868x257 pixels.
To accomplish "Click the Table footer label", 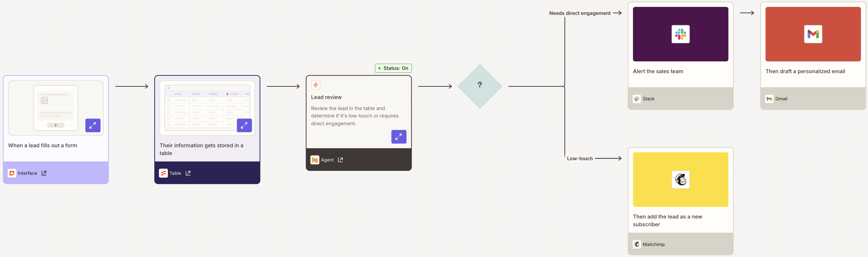I will pos(175,173).
